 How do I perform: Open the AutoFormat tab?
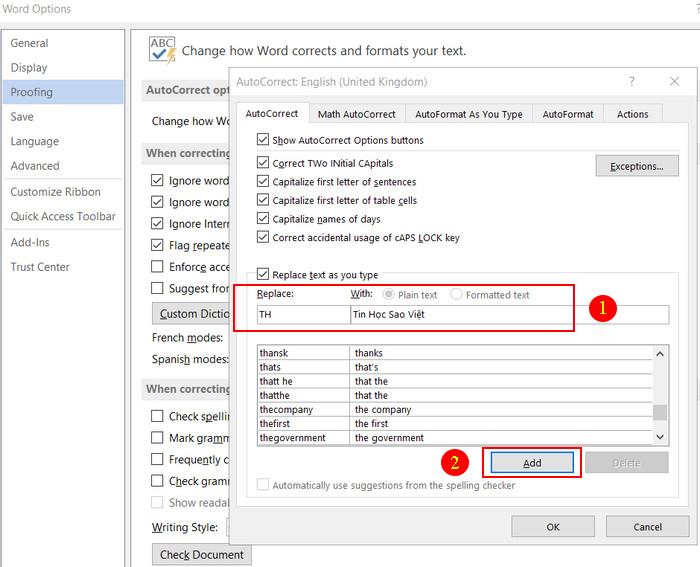coord(568,114)
